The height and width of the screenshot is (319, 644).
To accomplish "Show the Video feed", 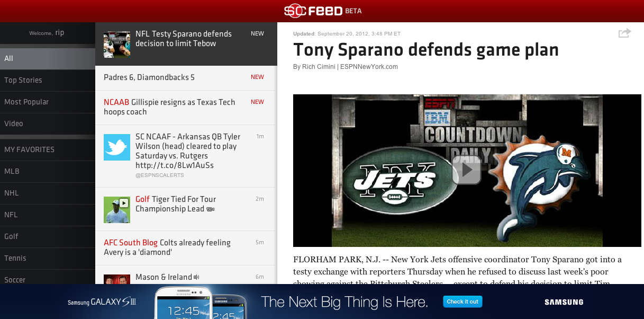I will coord(48,123).
